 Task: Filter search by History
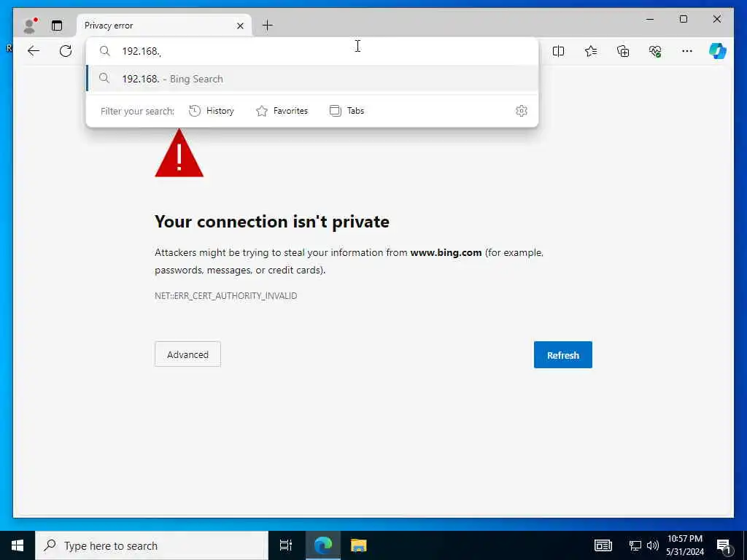point(212,111)
